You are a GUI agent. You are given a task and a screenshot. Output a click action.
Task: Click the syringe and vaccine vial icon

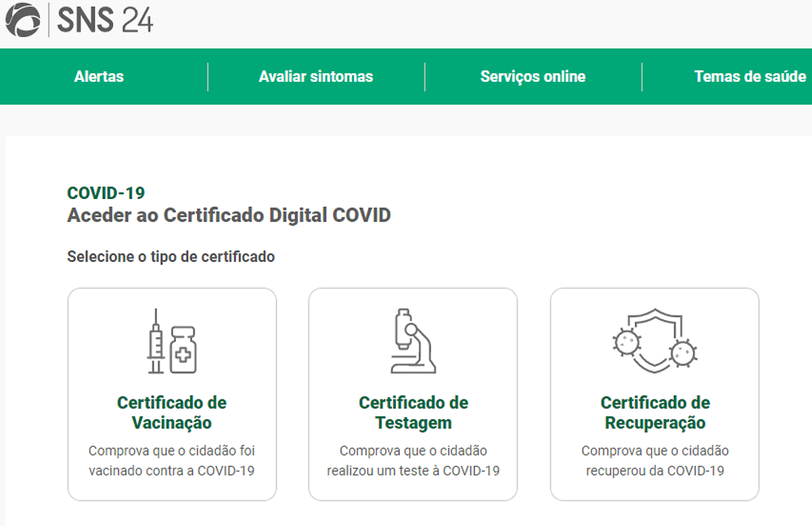(x=172, y=341)
